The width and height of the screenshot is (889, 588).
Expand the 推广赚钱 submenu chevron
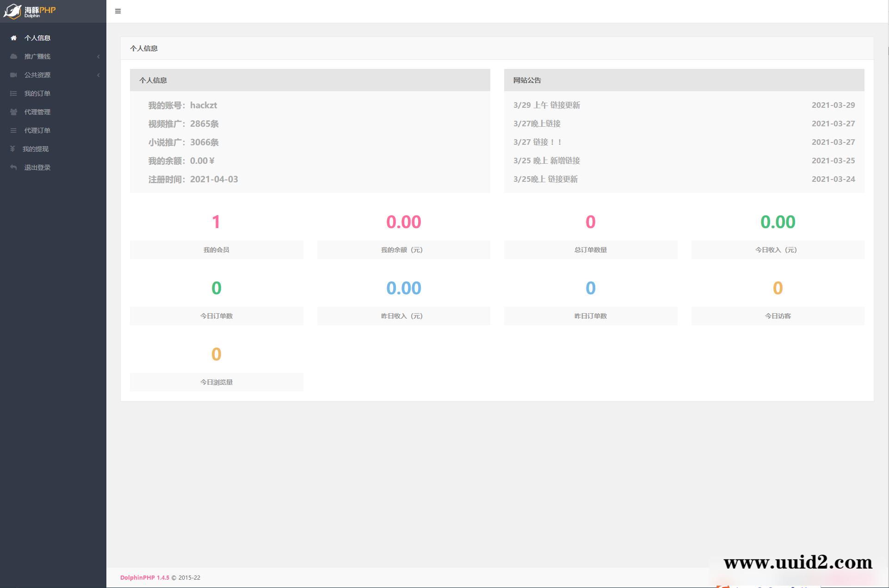tap(98, 56)
